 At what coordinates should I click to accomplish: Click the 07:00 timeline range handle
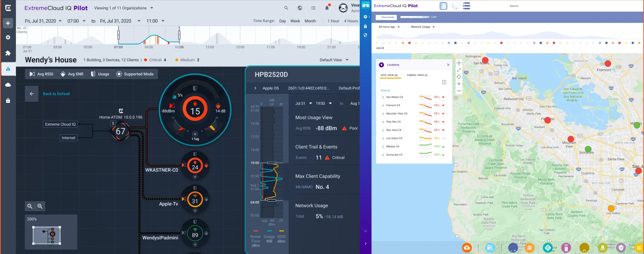pyautogui.click(x=118, y=35)
